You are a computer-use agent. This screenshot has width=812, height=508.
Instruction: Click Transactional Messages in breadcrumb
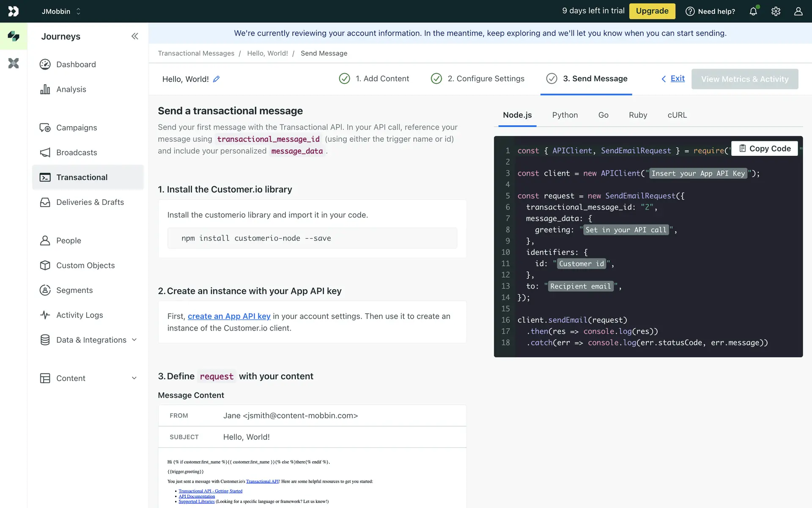tap(196, 53)
